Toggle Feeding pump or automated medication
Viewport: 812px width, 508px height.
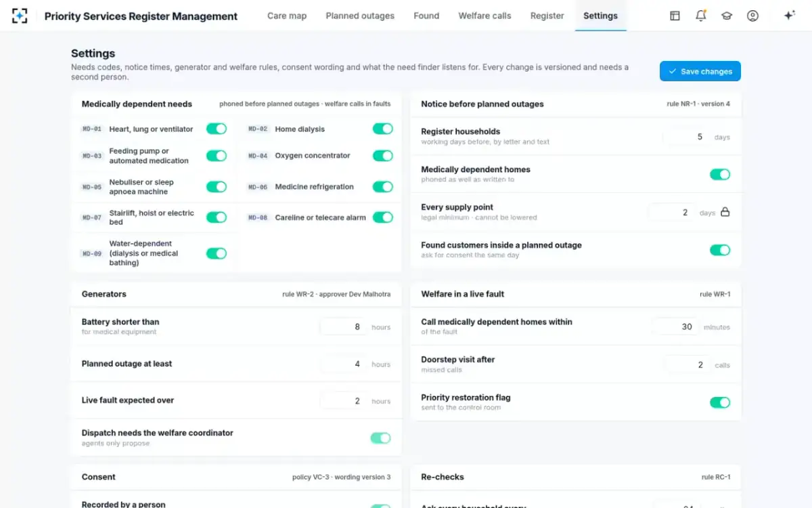(217, 156)
